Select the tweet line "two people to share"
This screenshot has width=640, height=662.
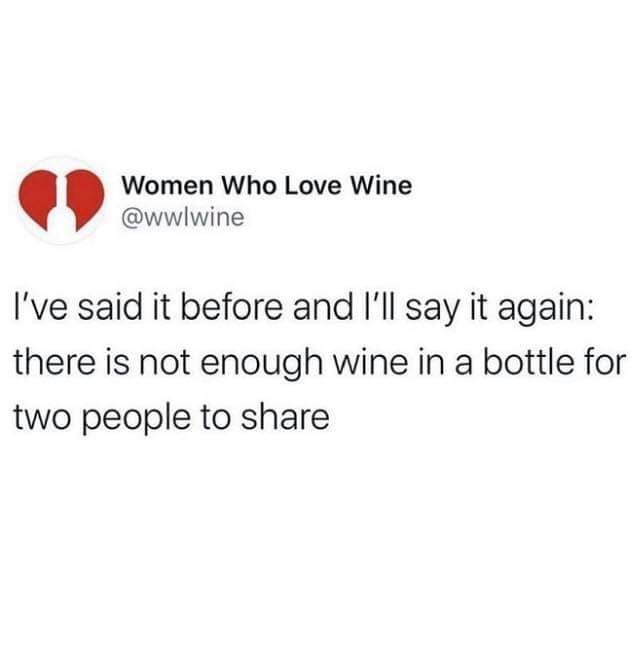pos(172,419)
